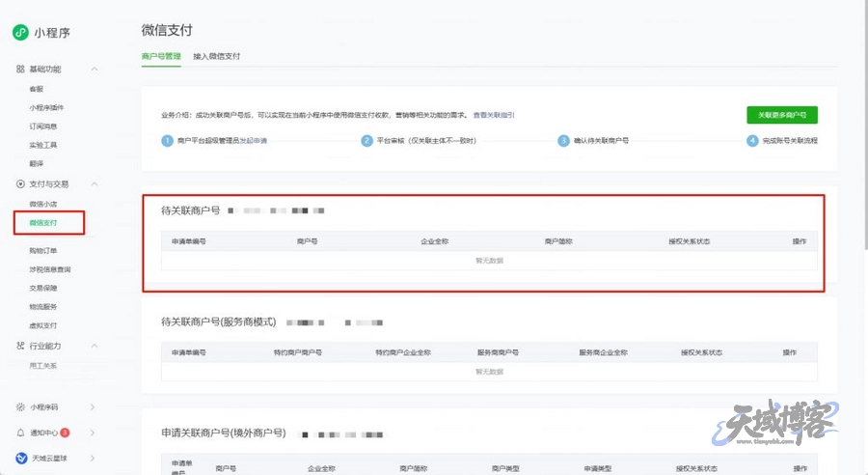The height and width of the screenshot is (475, 868).
Task: Collapse the 支付与交易 section
Action: (x=95, y=184)
